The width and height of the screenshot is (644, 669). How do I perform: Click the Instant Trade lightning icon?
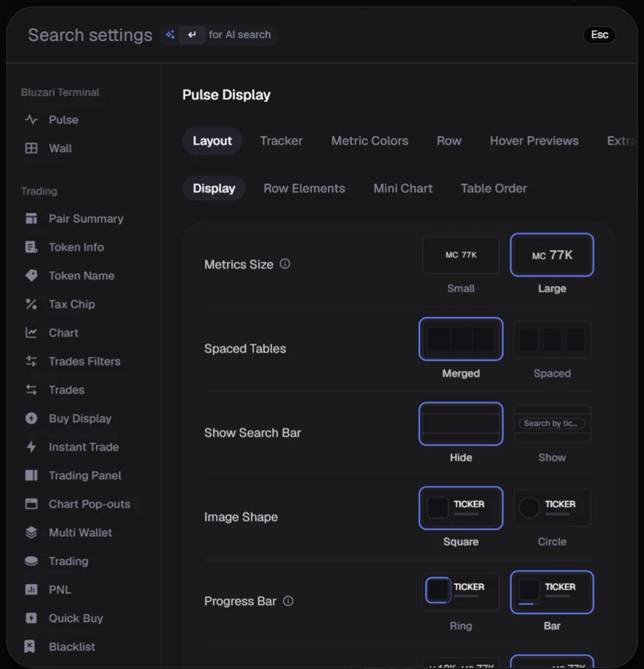coord(31,446)
